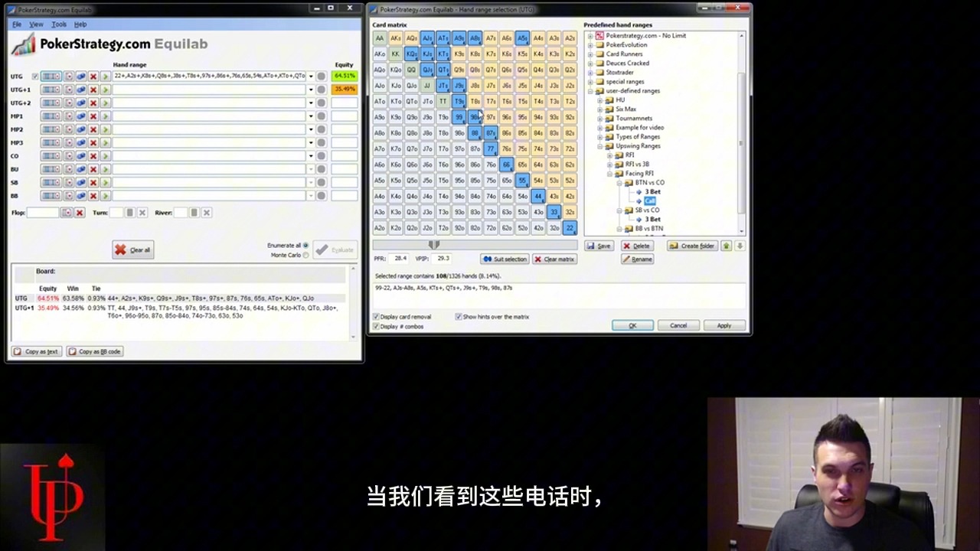Click the AA cell in card matrix
Screen dimensions: 980x551
pyautogui.click(x=380, y=38)
